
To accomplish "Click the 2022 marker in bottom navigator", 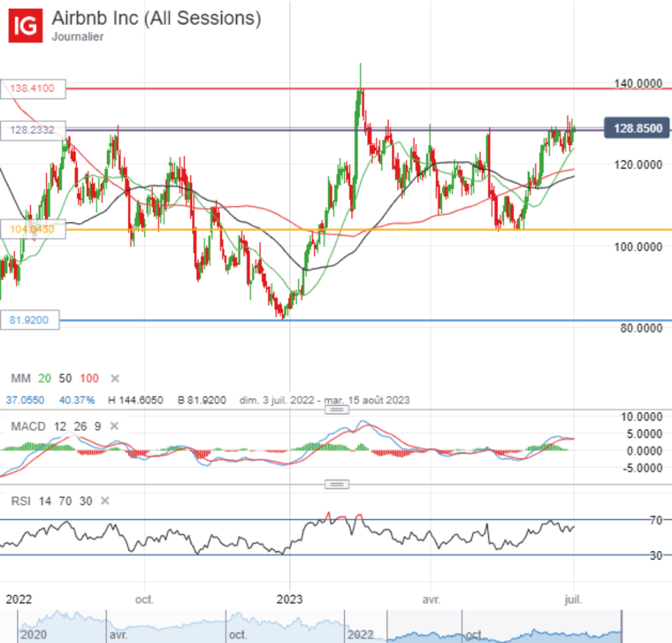I will [360, 633].
